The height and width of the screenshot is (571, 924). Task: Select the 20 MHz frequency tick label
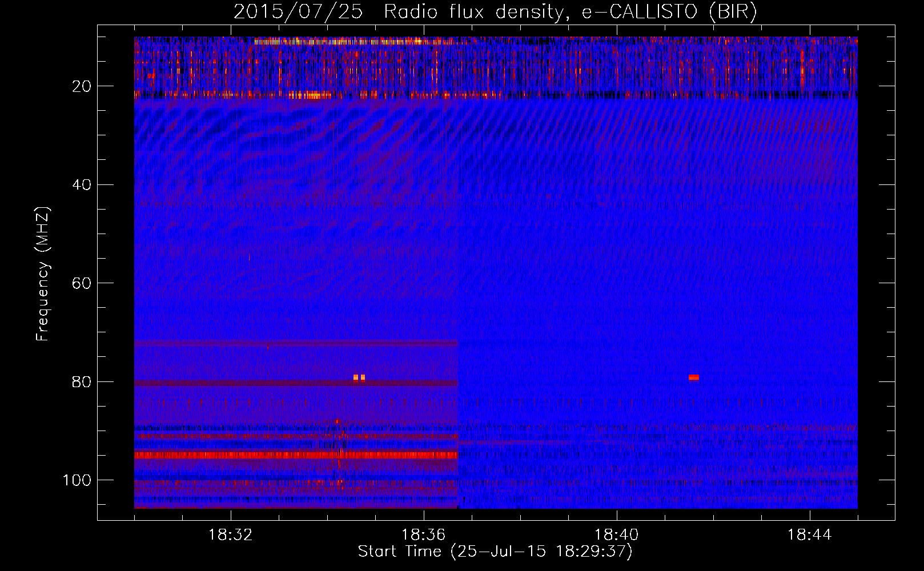pyautogui.click(x=82, y=86)
